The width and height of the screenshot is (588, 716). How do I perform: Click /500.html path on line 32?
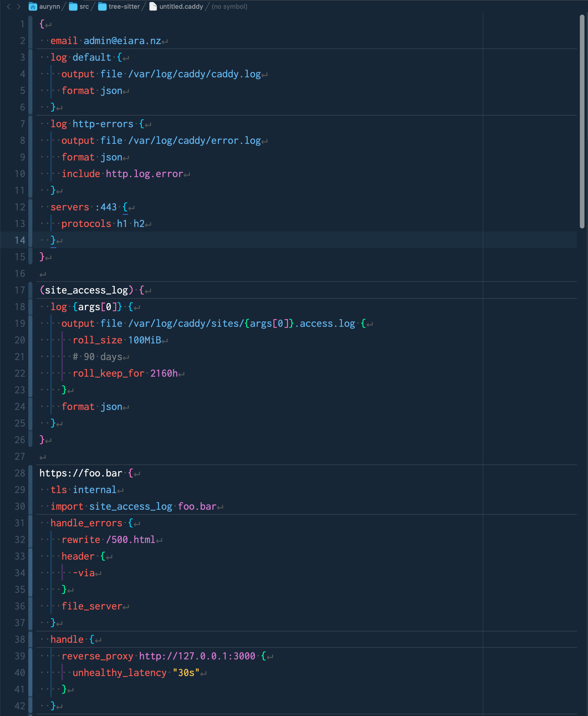pyautogui.click(x=130, y=539)
